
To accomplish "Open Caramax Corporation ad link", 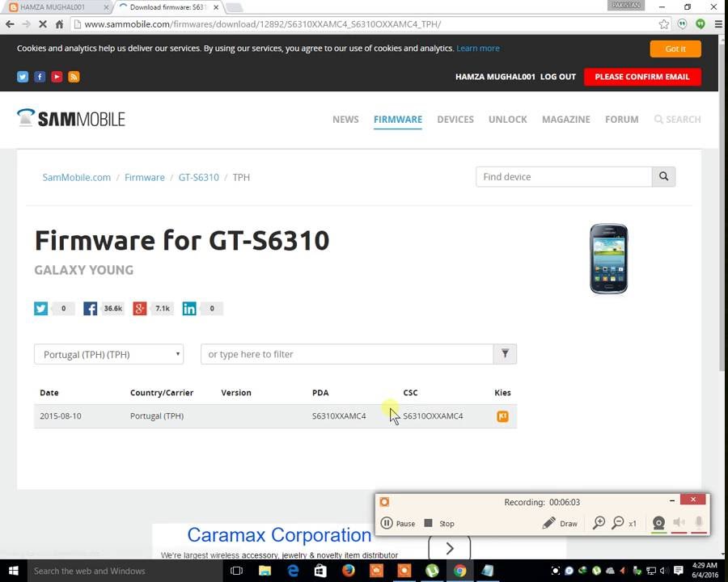I will pos(279,534).
